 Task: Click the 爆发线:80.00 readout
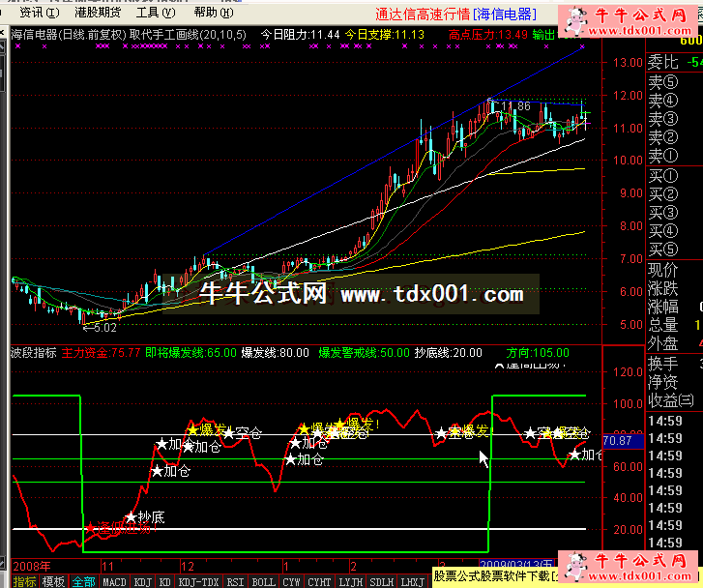[275, 353]
